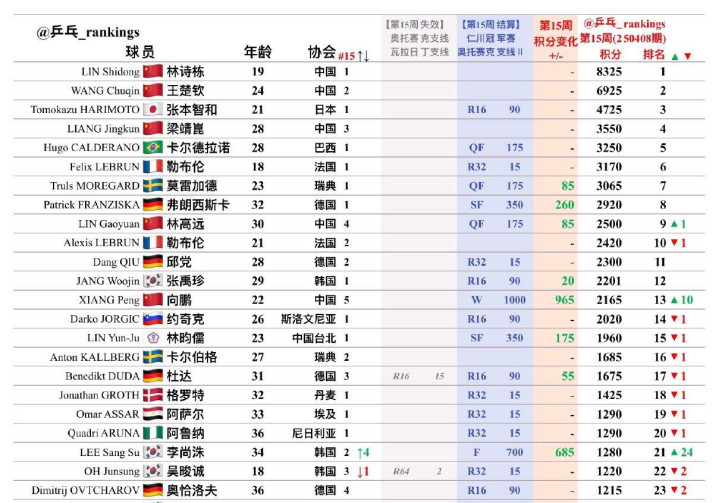
Task: Click the ↑4 indicator in LEE Sang Su's row
Action: [x=363, y=453]
